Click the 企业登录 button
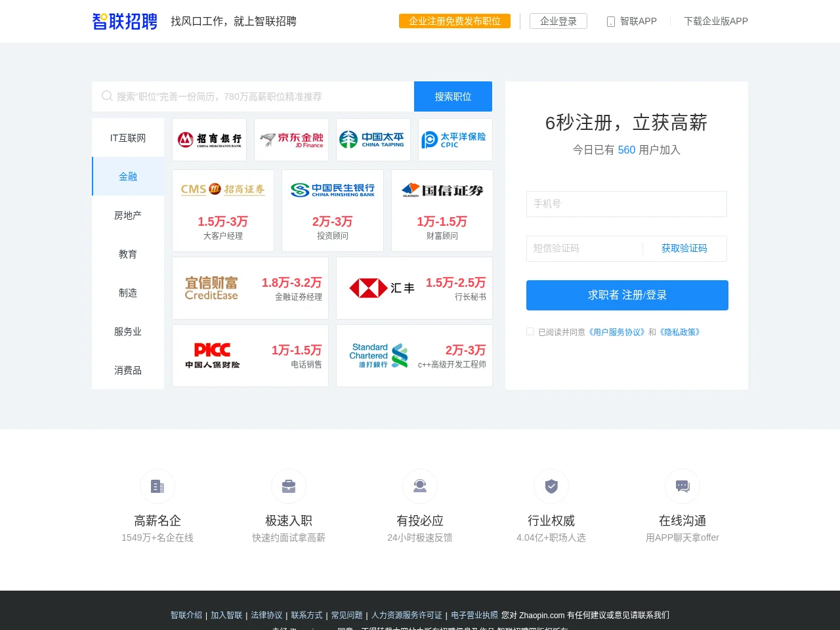This screenshot has width=840, height=630. tap(558, 21)
